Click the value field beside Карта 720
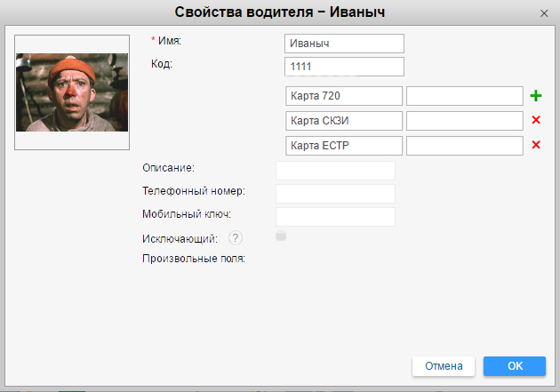The width and height of the screenshot is (560, 392). pos(464,96)
